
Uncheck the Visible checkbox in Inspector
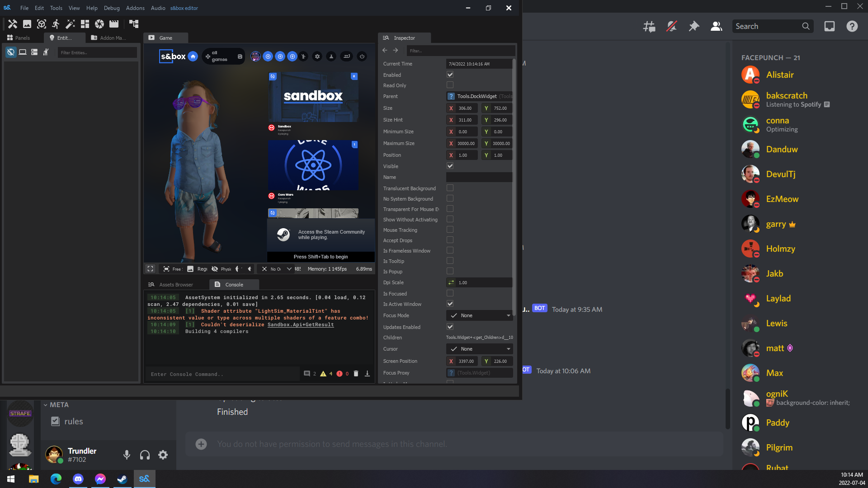coord(450,166)
